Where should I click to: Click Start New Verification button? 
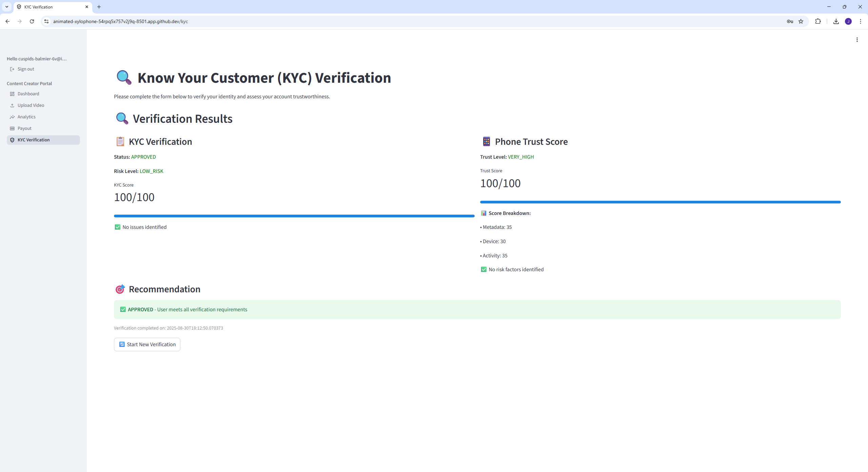(147, 345)
